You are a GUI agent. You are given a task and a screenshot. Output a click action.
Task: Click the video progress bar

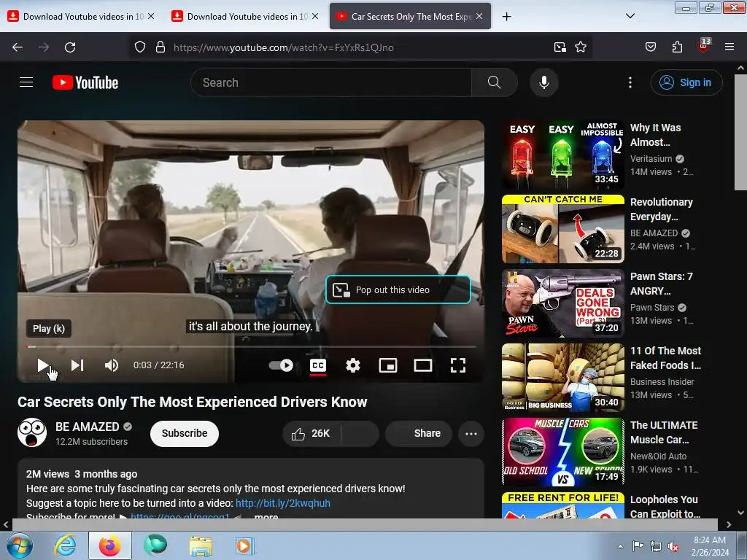pyautogui.click(x=251, y=346)
